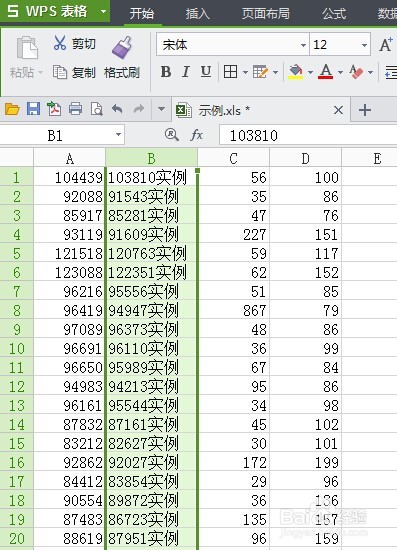Click the clear format eraser icon
The width and height of the screenshot is (397, 550).
click(356, 72)
